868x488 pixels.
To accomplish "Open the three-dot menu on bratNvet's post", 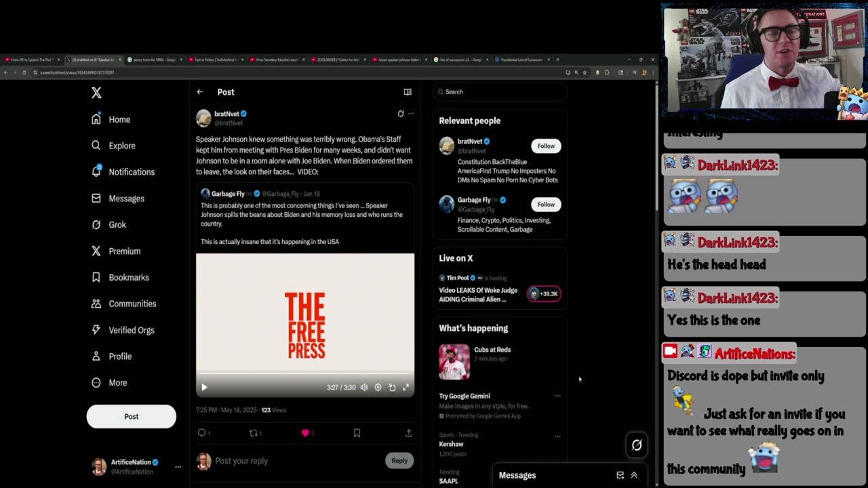I will tap(411, 114).
